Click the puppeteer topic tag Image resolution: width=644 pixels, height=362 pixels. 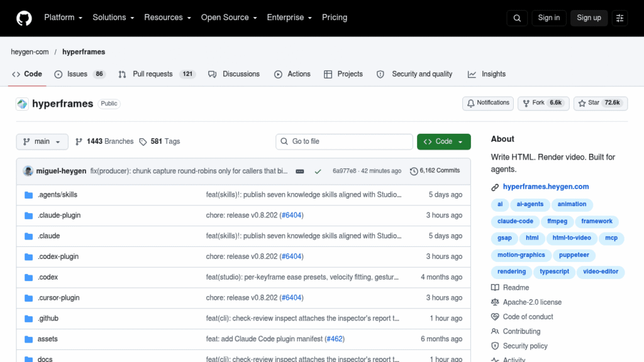pyautogui.click(x=574, y=255)
